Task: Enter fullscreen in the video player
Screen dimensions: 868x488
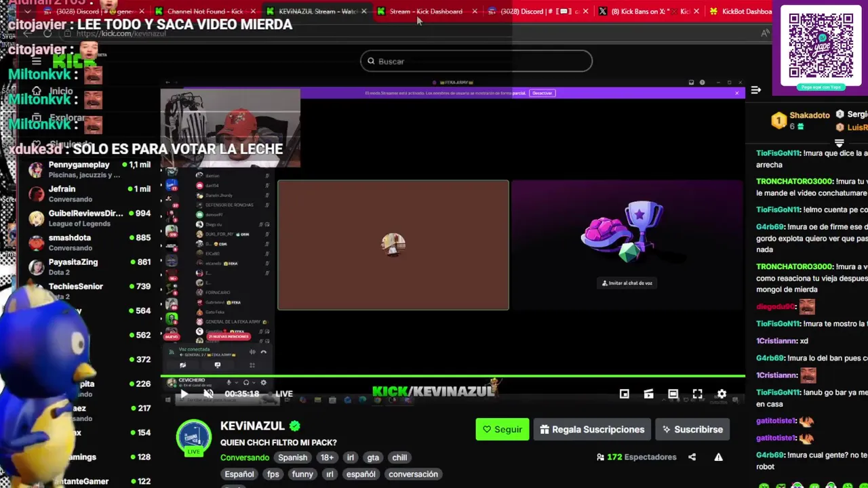Action: click(697, 394)
